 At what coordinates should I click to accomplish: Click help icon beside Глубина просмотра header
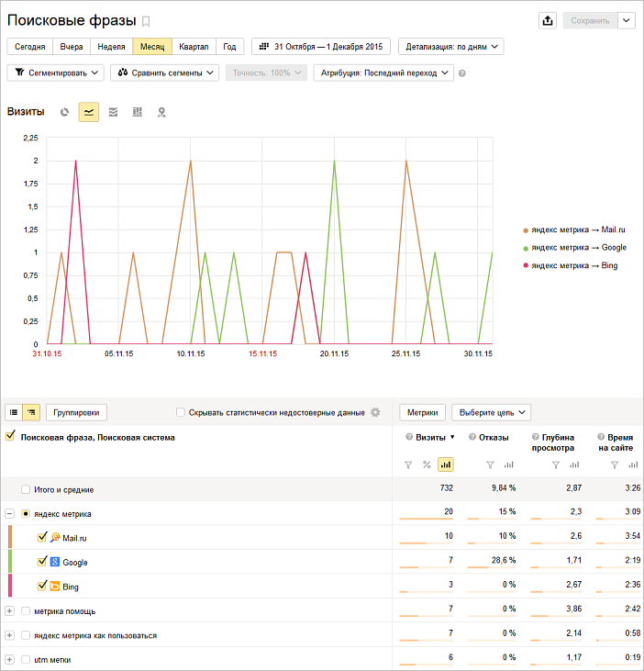535,437
